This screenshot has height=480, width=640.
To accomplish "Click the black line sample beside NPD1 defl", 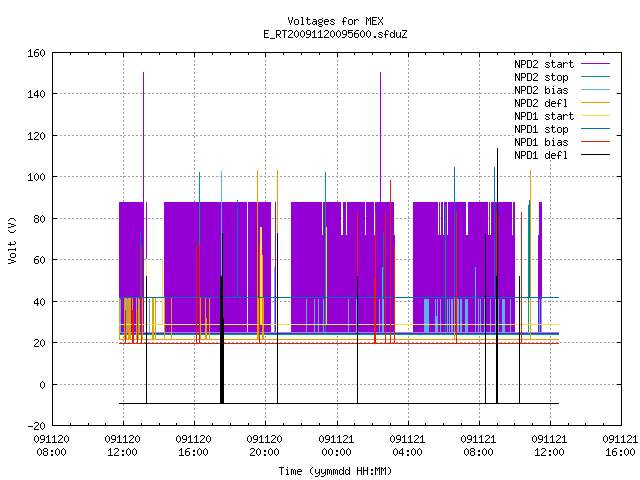I will (595, 155).
